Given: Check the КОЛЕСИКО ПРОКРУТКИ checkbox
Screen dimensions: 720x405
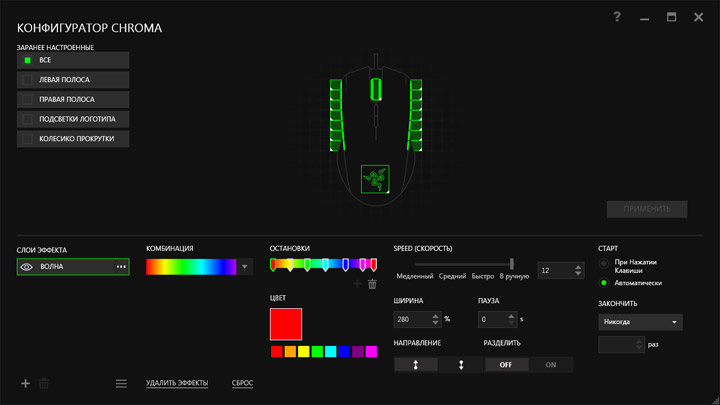Looking at the screenshot, I should tap(28, 139).
